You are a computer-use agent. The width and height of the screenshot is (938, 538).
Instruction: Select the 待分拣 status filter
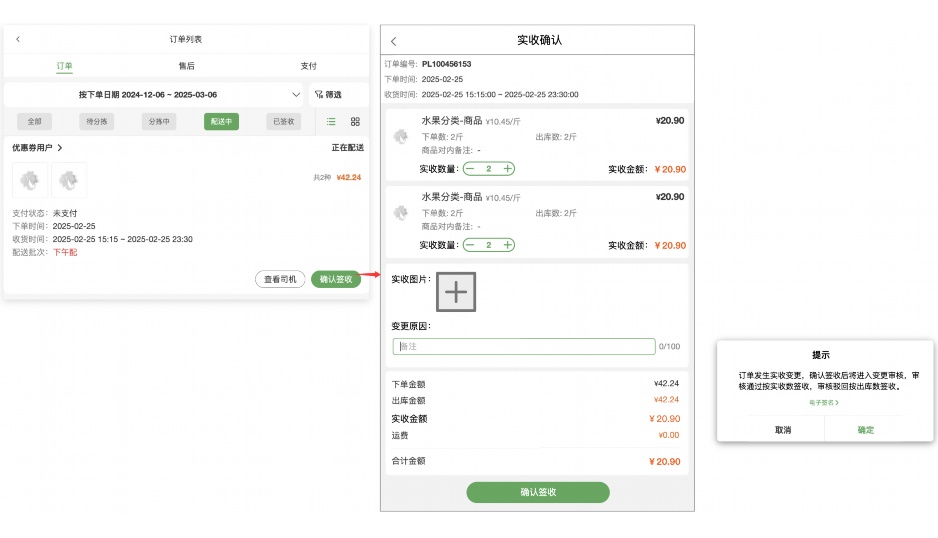[97, 121]
